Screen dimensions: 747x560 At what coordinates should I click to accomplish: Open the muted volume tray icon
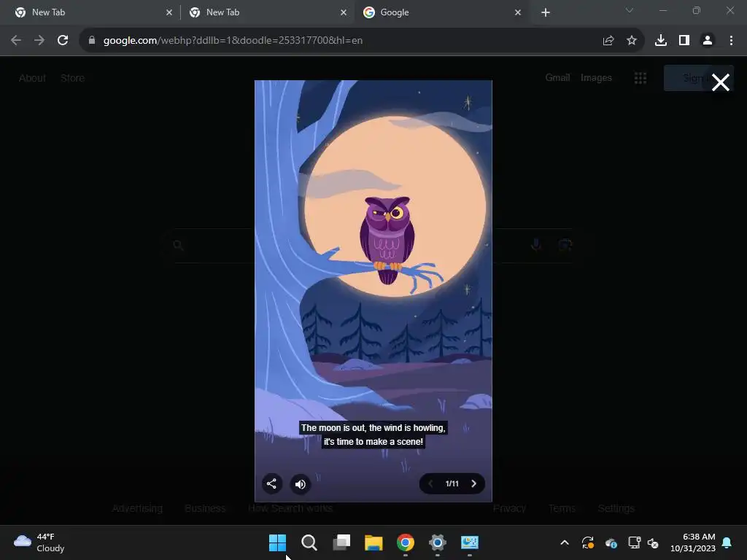click(x=653, y=542)
